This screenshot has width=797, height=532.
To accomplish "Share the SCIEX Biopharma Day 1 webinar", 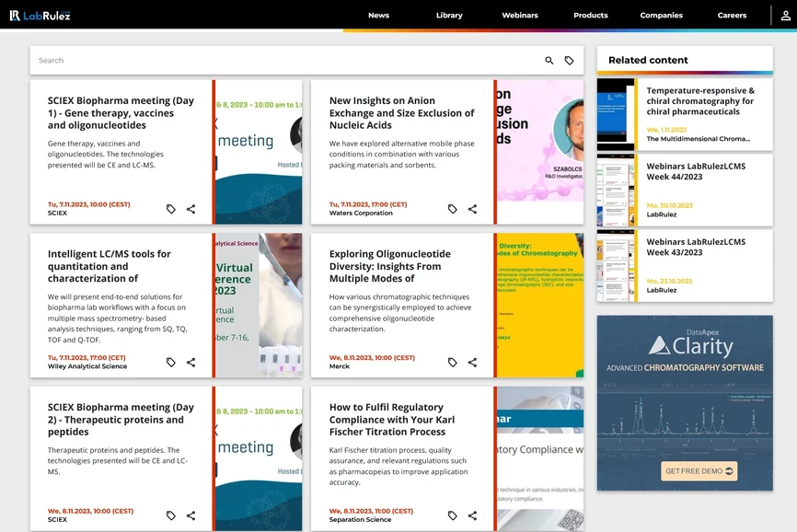I will coord(191,209).
